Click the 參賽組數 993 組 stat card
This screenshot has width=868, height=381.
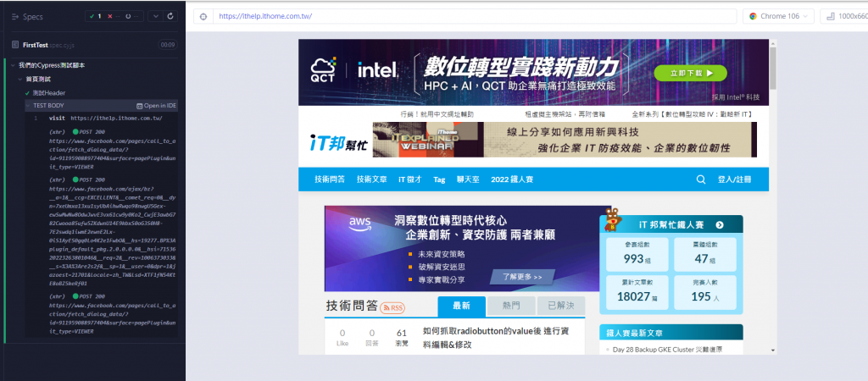[637, 254]
